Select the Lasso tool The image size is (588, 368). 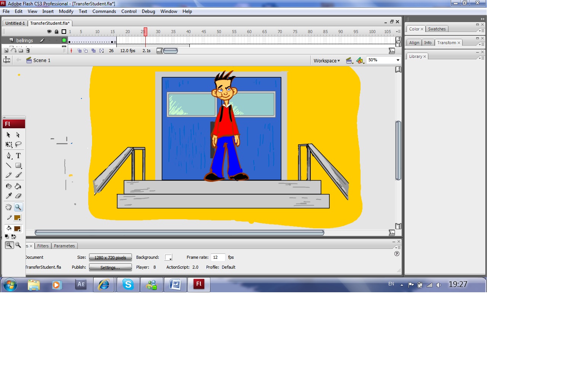(18, 144)
